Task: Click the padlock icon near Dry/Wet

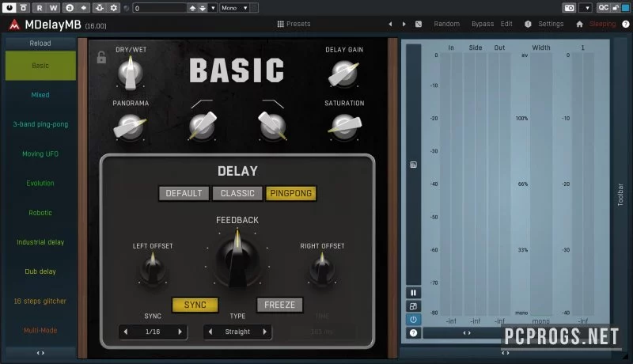Action: point(101,58)
